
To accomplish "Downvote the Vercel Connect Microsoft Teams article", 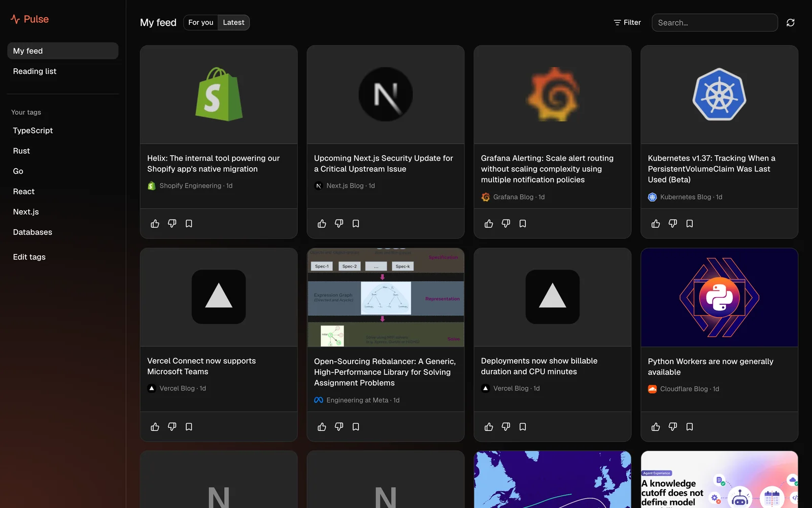I will tap(172, 427).
